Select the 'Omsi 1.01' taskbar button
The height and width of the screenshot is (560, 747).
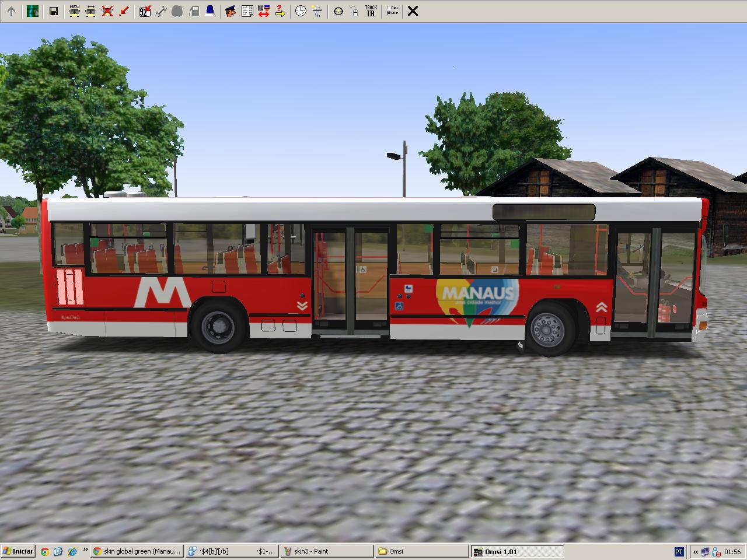tap(517, 551)
